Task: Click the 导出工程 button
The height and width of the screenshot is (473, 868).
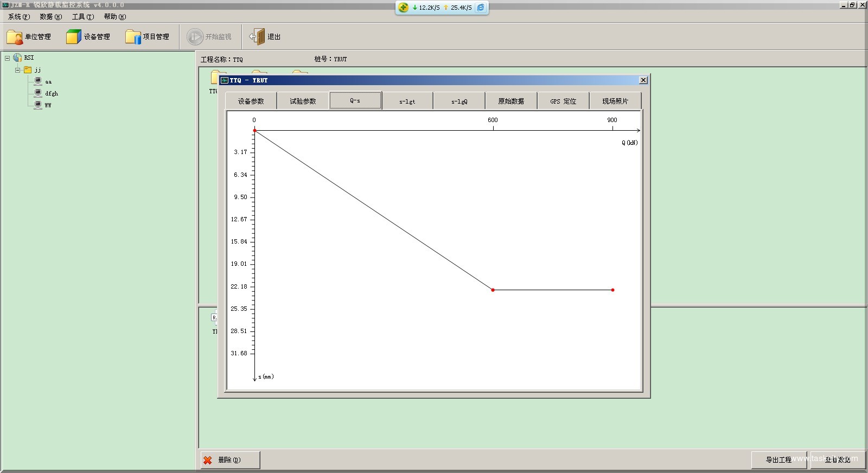Action: coord(778,460)
